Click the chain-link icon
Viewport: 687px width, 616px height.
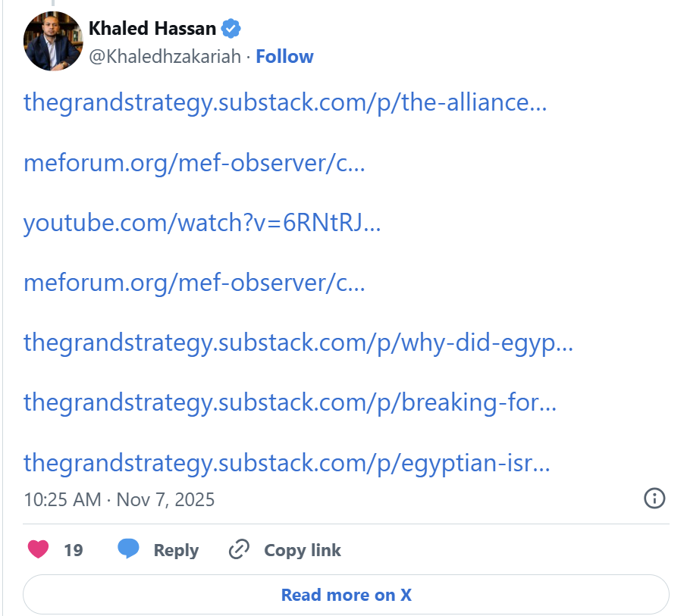[239, 549]
